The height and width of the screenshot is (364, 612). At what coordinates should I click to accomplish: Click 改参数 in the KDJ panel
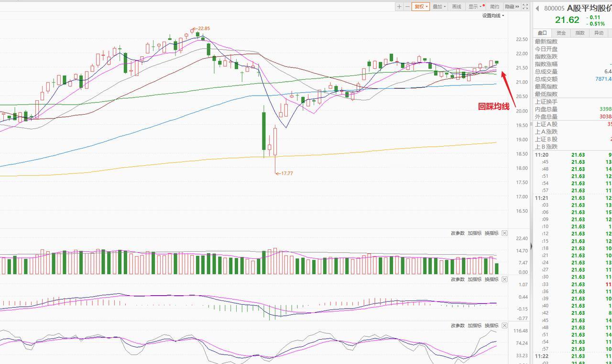458,326
